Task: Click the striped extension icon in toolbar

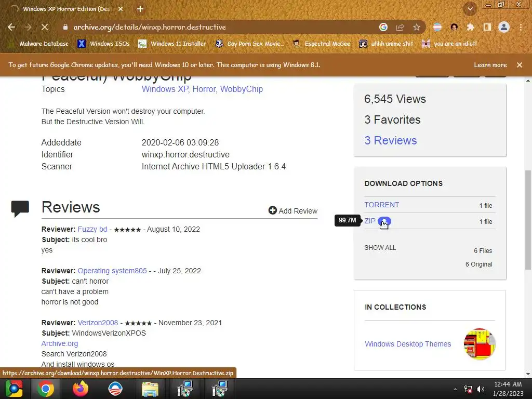Action: point(437,27)
